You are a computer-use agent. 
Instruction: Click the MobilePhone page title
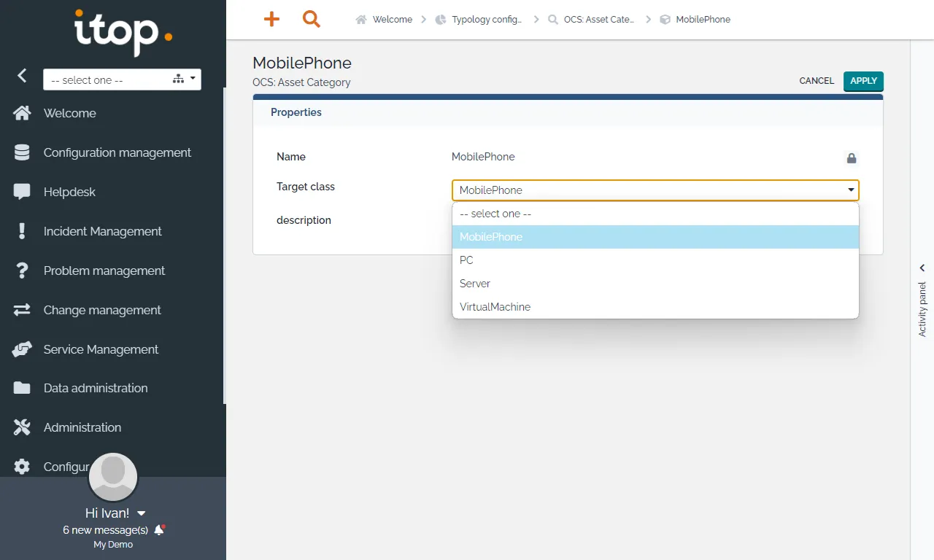point(302,63)
